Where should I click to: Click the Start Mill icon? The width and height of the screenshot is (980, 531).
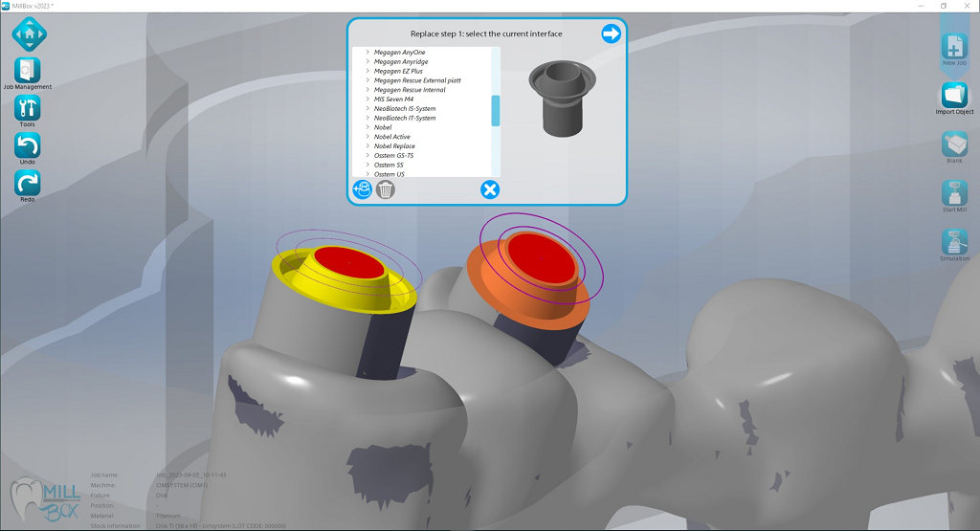point(954,193)
